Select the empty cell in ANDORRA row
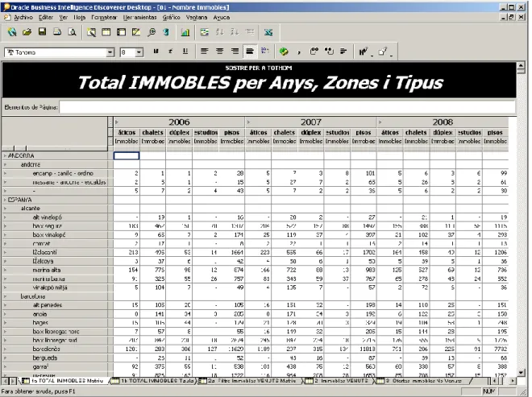The height and width of the screenshot is (397, 532). 127,155
